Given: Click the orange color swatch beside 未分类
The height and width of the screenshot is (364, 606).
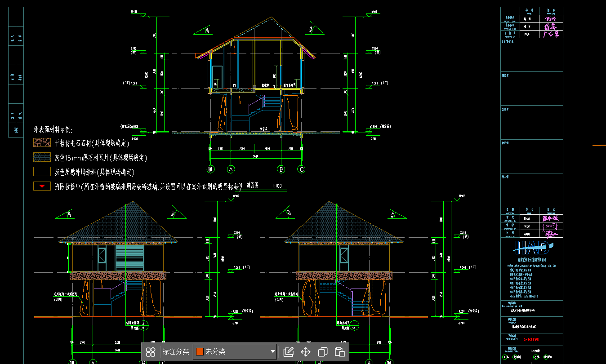Looking at the screenshot, I should (x=200, y=352).
